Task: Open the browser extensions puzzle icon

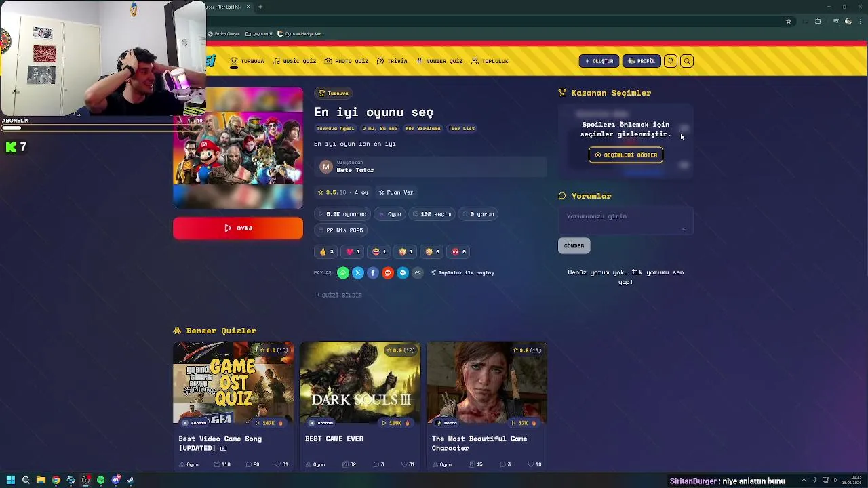Action: pos(818,21)
